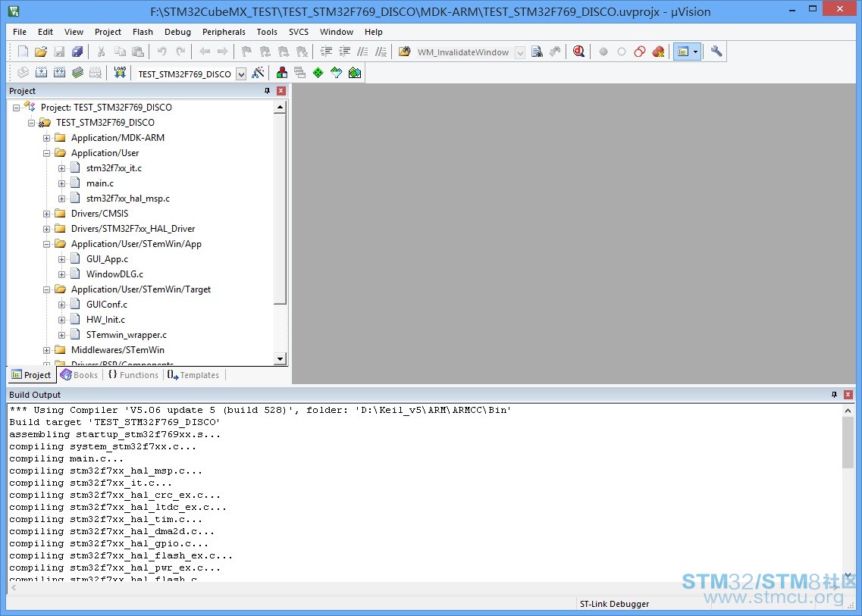Open the Flash menu
Viewport: 862px width, 616px height.
click(143, 32)
